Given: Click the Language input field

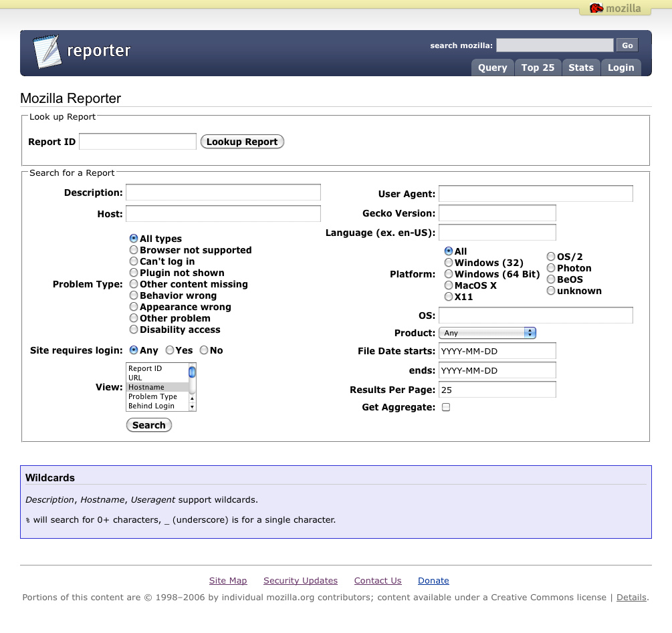Looking at the screenshot, I should click(497, 233).
